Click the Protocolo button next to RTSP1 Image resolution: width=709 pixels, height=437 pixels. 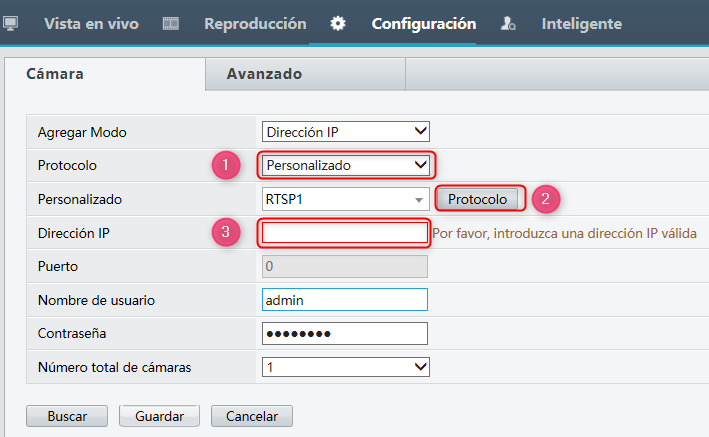click(477, 199)
